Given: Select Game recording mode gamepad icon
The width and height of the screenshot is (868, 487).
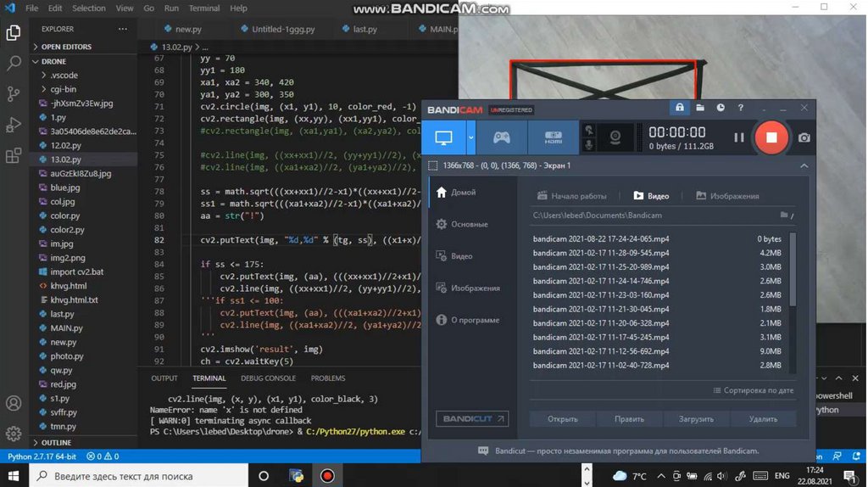Looking at the screenshot, I should pyautogui.click(x=502, y=137).
